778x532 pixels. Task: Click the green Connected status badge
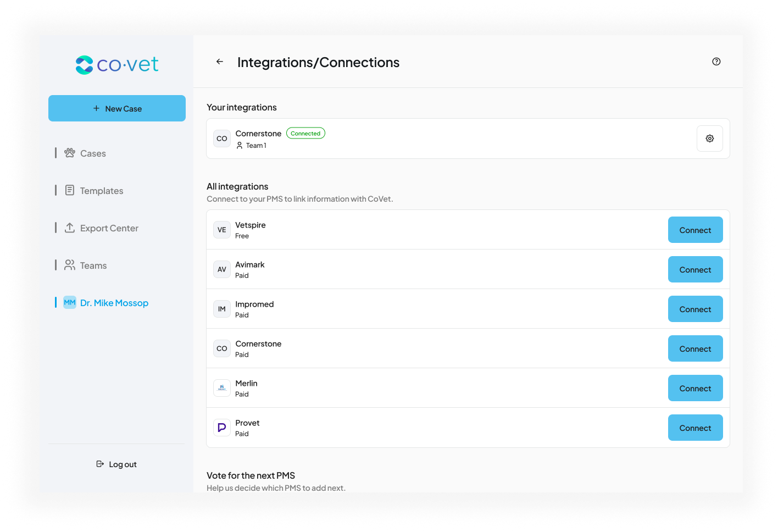pos(305,134)
